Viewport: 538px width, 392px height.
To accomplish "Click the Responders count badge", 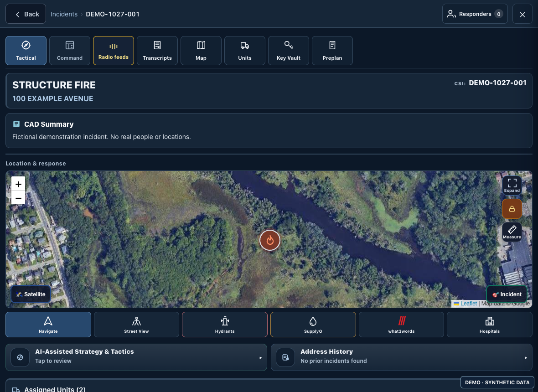I will 498,14.
